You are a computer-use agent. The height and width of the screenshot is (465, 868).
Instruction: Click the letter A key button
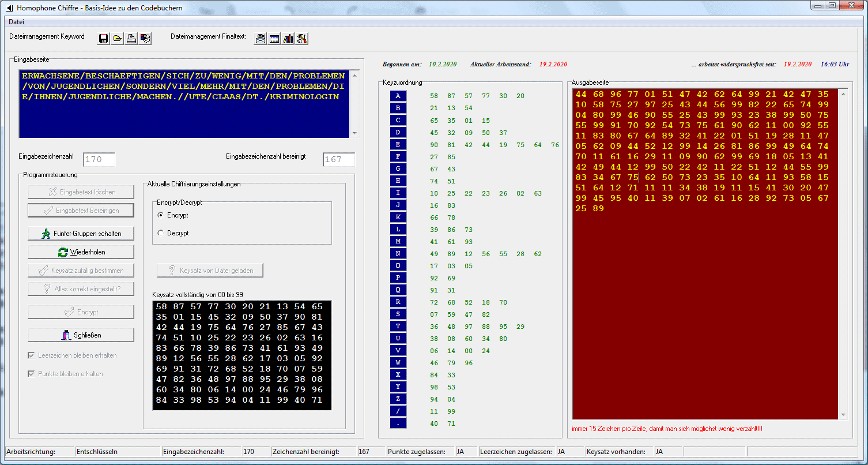(x=398, y=96)
